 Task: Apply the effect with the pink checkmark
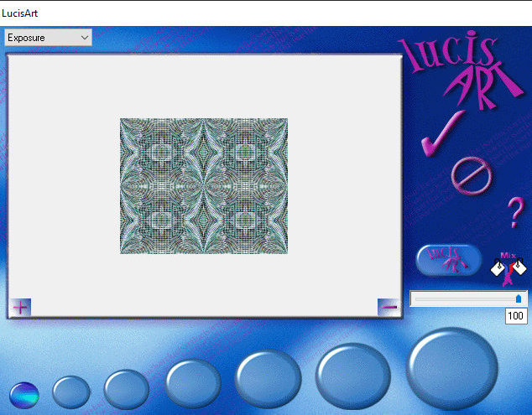click(441, 132)
